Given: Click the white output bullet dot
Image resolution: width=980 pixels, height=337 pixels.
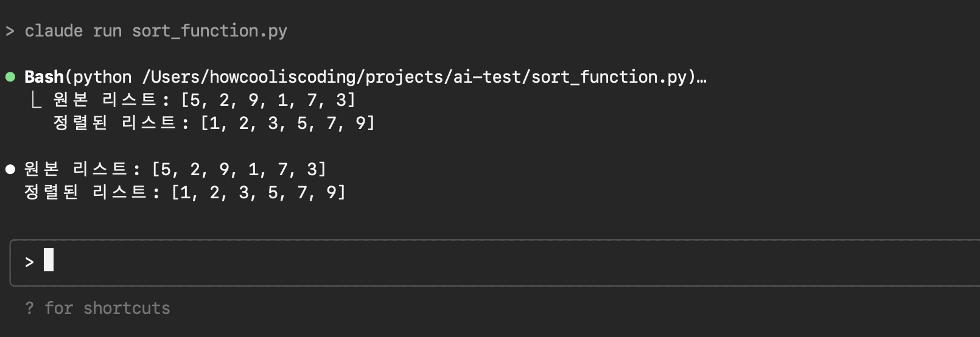Looking at the screenshot, I should click(10, 169).
